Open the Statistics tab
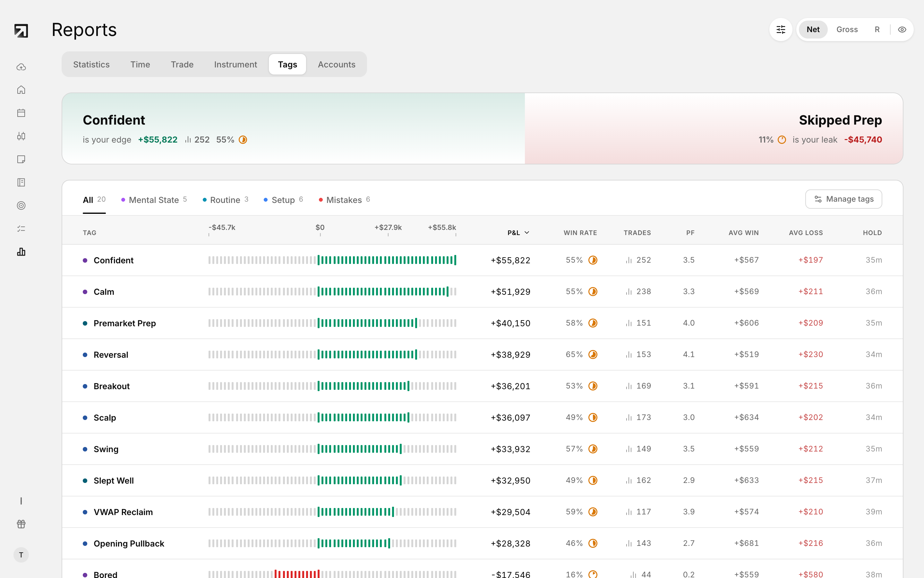Screen dimensions: 924x578 pos(91,64)
